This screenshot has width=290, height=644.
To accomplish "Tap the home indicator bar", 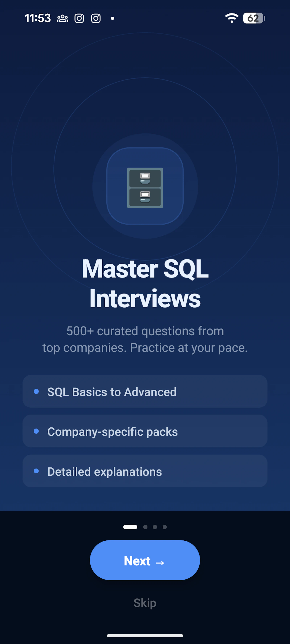I will 145,635.
